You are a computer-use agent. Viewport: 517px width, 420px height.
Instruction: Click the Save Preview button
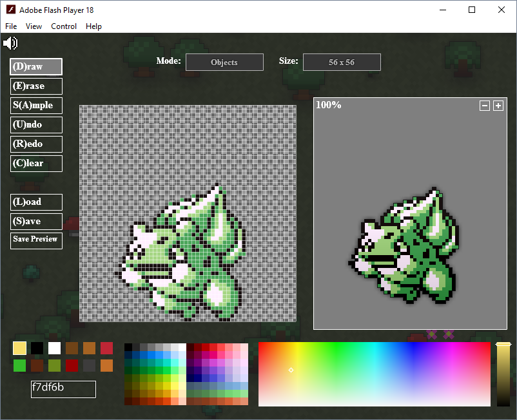tap(36, 241)
